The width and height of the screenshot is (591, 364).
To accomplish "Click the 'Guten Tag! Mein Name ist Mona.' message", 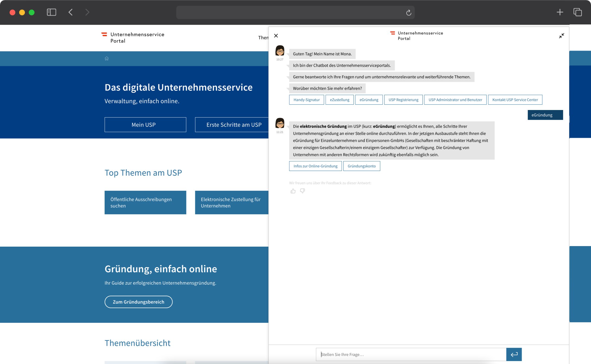I will click(322, 54).
